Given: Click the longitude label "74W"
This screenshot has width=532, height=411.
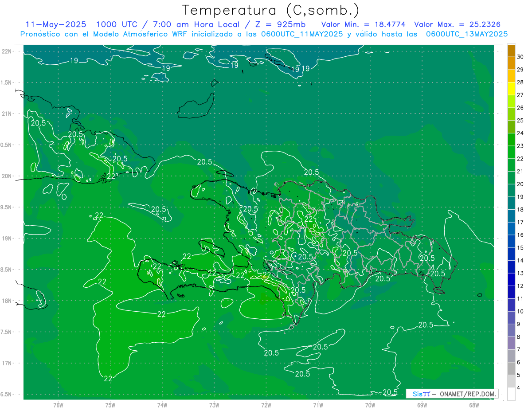Looking at the screenshot, I should tap(162, 405).
